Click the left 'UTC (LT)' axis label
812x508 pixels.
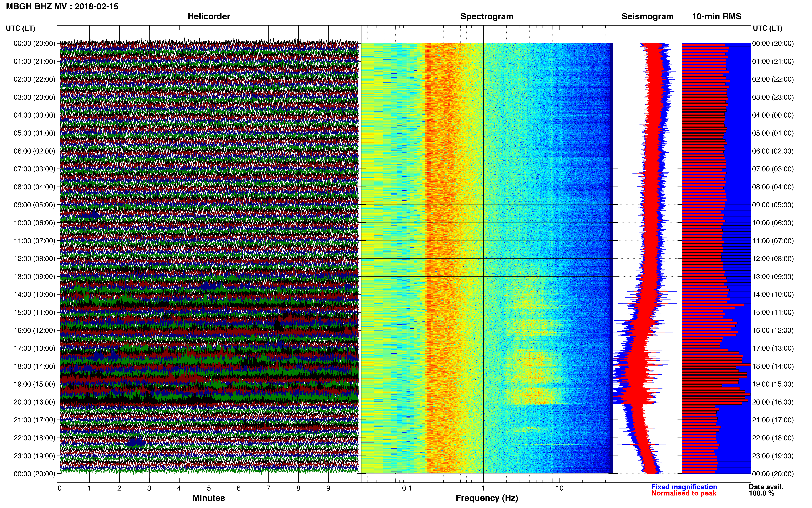21,28
